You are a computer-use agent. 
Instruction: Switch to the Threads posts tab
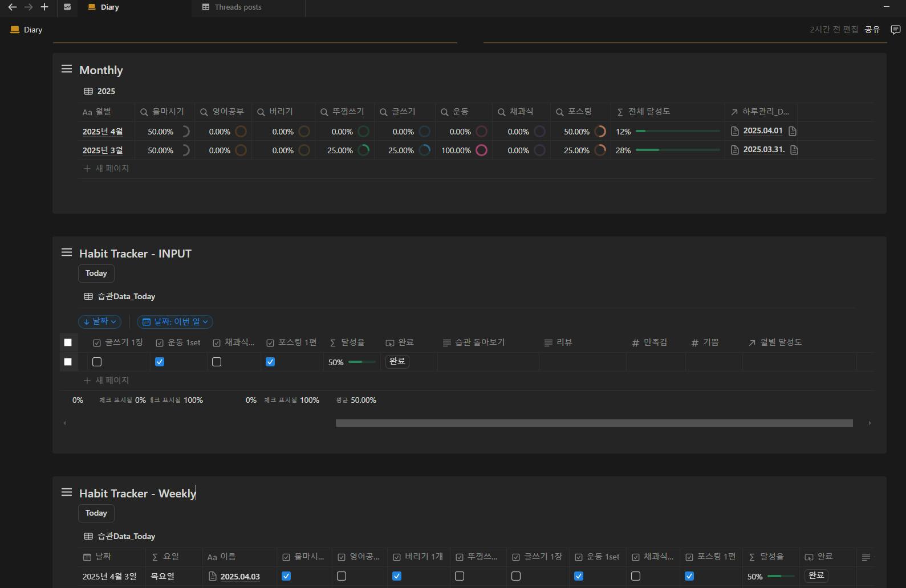(238, 7)
